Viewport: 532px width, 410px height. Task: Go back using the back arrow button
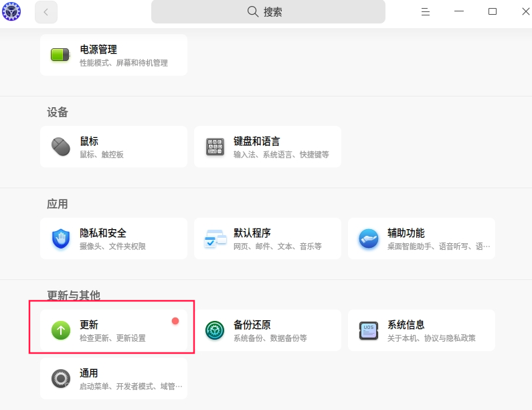click(x=46, y=12)
